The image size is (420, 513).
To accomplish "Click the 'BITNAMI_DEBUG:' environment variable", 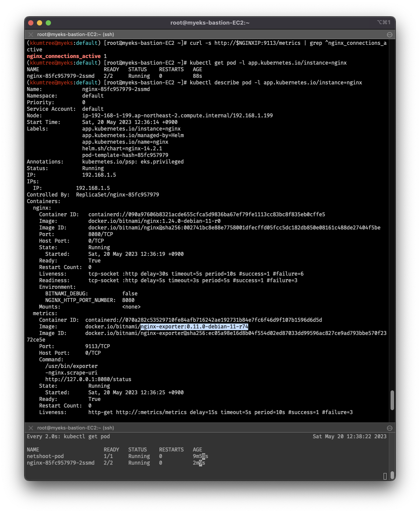I will coord(67,294).
